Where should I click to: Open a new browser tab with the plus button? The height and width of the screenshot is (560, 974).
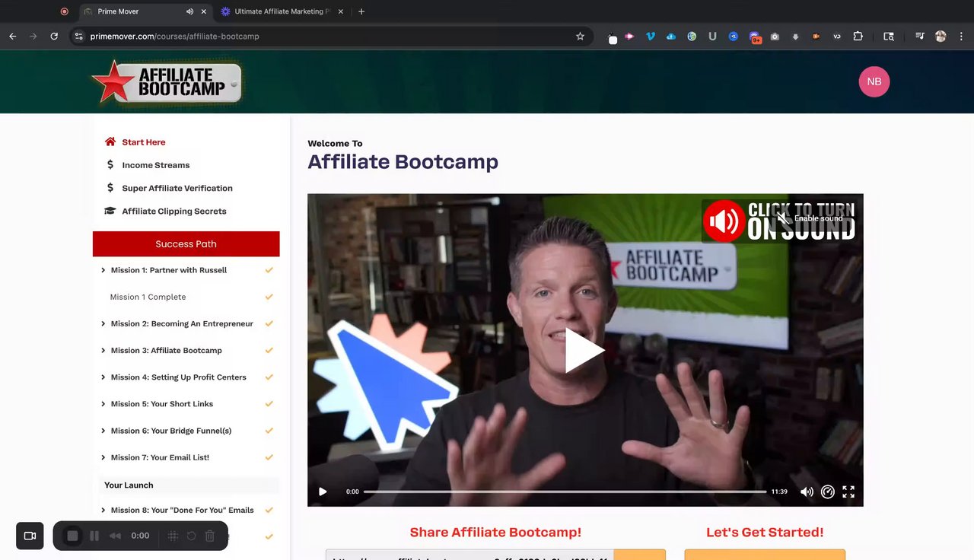pos(361,11)
